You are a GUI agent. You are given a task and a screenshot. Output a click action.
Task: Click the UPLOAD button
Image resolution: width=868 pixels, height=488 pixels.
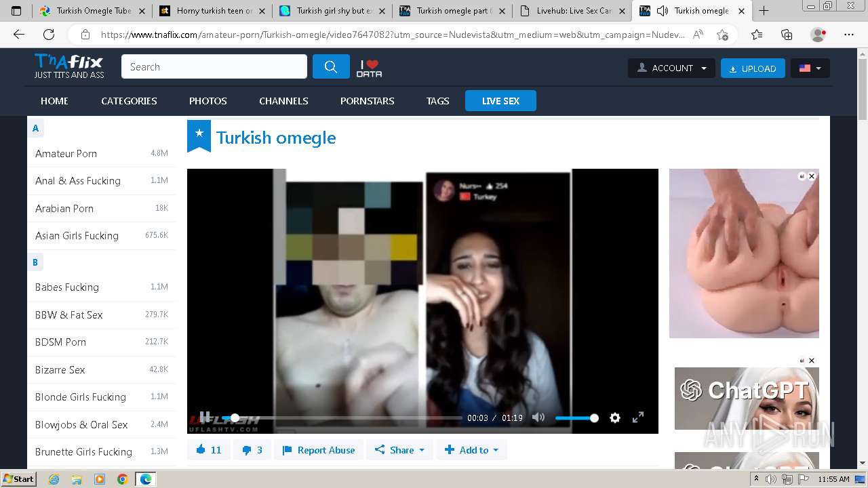(x=753, y=68)
